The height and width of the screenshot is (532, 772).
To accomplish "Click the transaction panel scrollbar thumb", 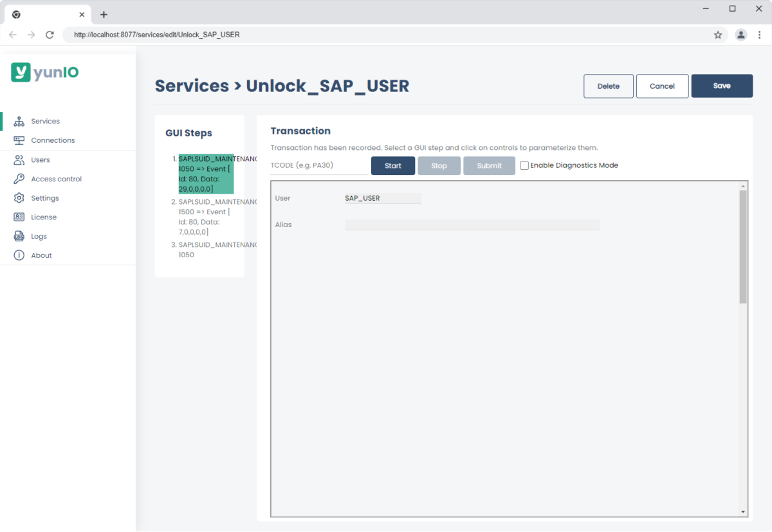I will pyautogui.click(x=743, y=246).
